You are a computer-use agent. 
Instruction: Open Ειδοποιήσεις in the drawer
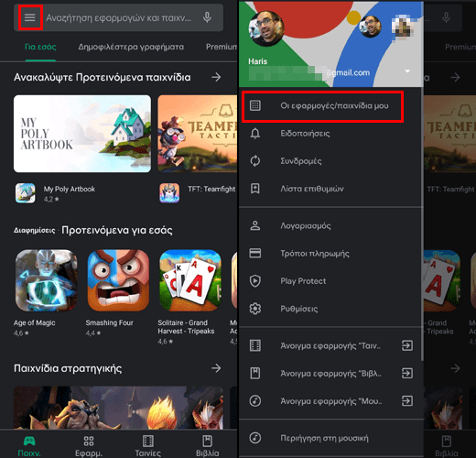click(x=331, y=134)
